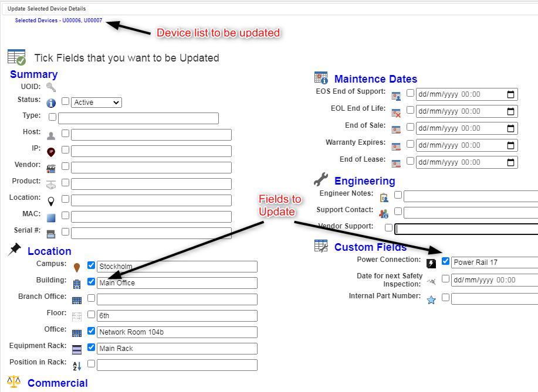The height and width of the screenshot is (392, 538).
Task: Tick the EOS End of Support checkbox
Action: (410, 93)
